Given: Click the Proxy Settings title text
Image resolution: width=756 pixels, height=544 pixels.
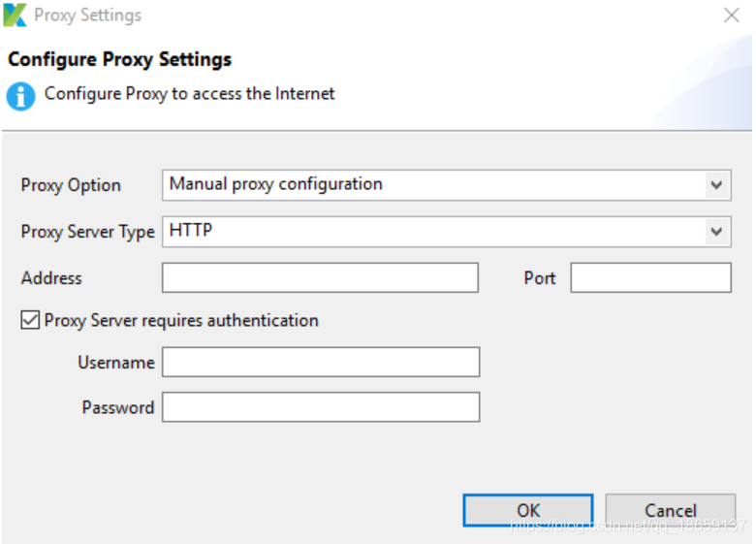Looking at the screenshot, I should coord(88,16).
